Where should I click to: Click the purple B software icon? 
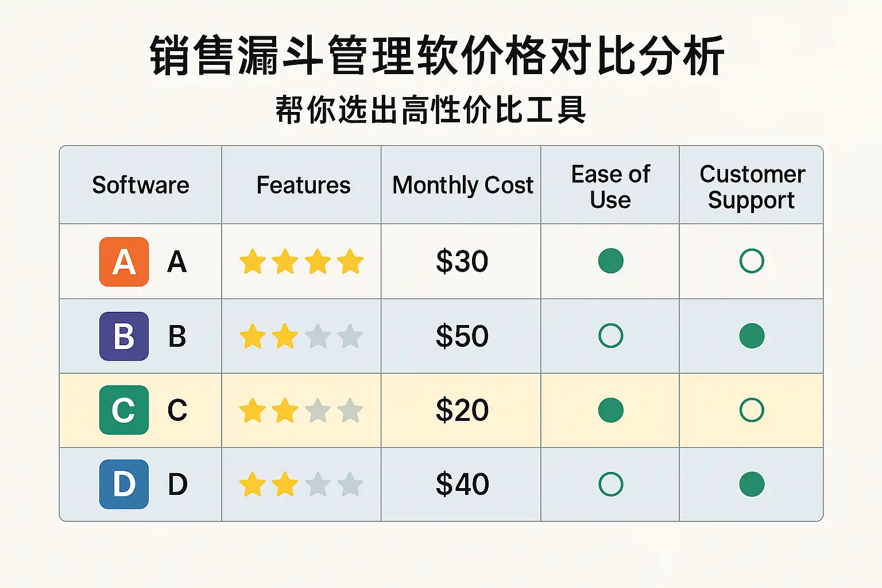[x=124, y=336]
